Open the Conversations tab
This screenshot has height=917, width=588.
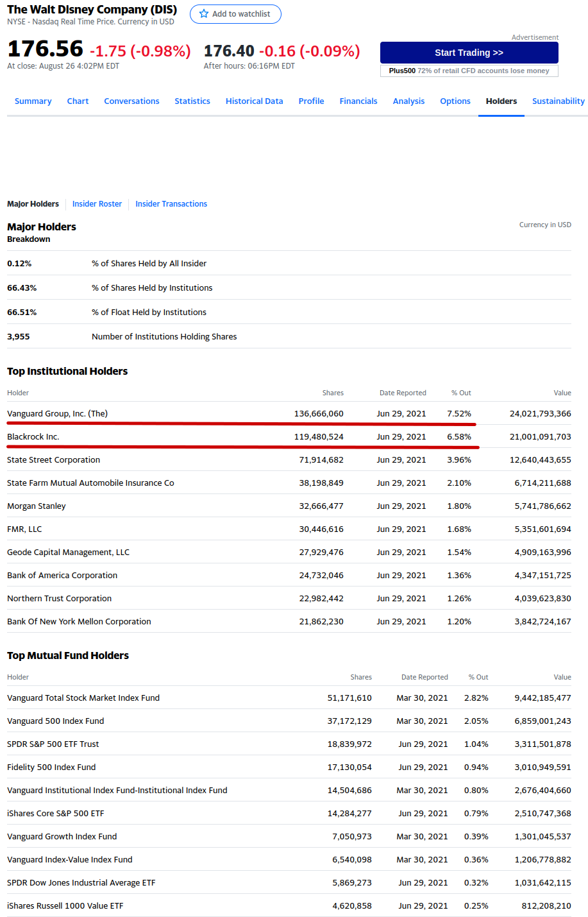point(131,101)
